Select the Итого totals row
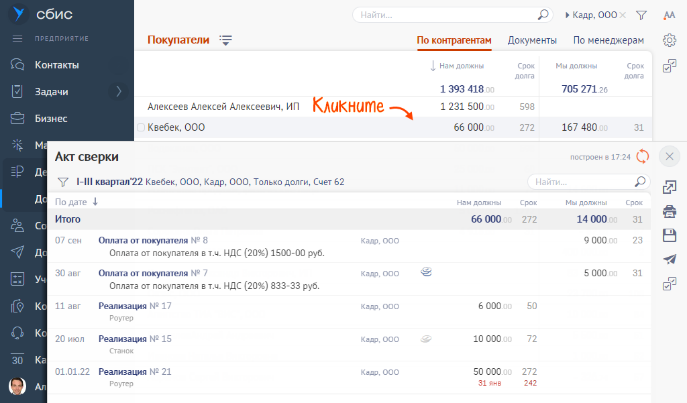Screen dimensions: 687x403 coord(349,219)
